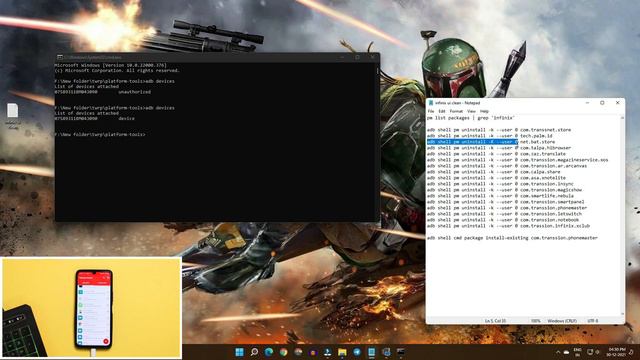
Task: Open Telegram from the taskbar
Action: pyautogui.click(x=357, y=352)
